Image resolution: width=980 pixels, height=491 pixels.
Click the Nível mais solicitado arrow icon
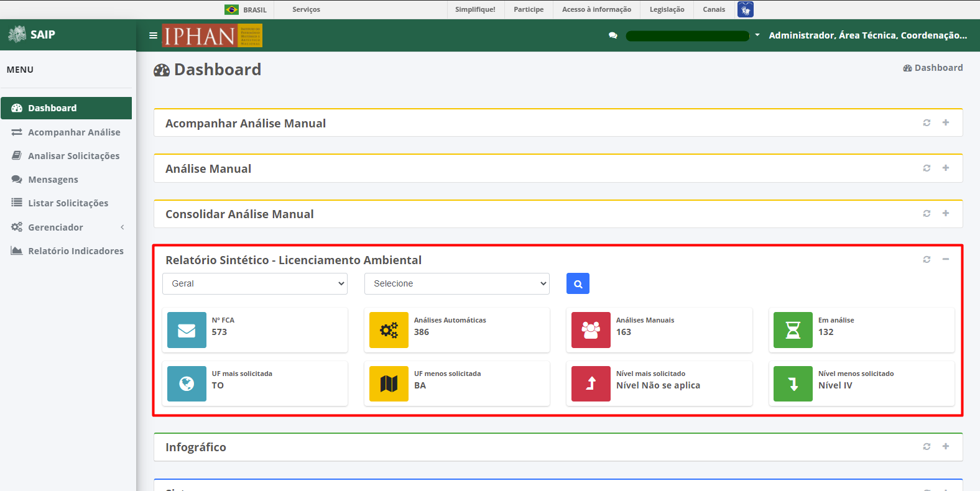coord(591,383)
